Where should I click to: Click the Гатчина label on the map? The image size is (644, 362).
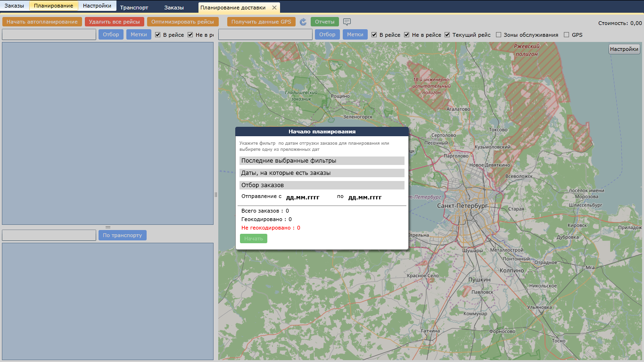click(430, 331)
